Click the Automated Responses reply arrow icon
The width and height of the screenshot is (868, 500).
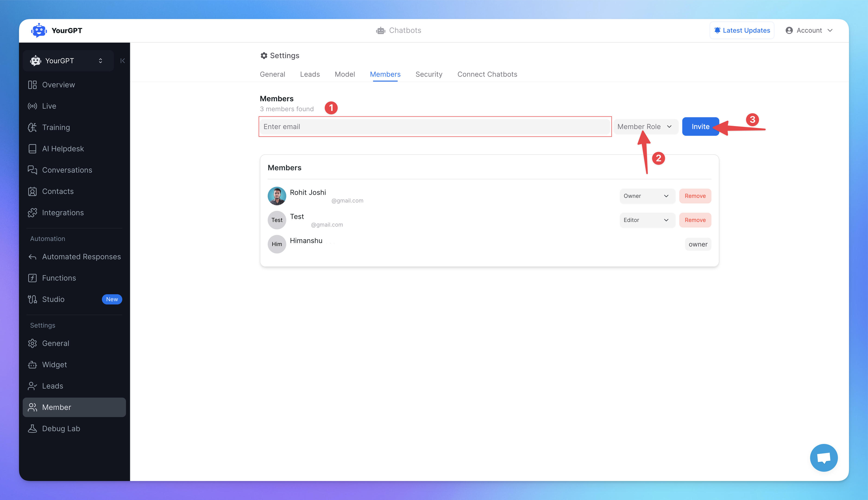coord(32,257)
